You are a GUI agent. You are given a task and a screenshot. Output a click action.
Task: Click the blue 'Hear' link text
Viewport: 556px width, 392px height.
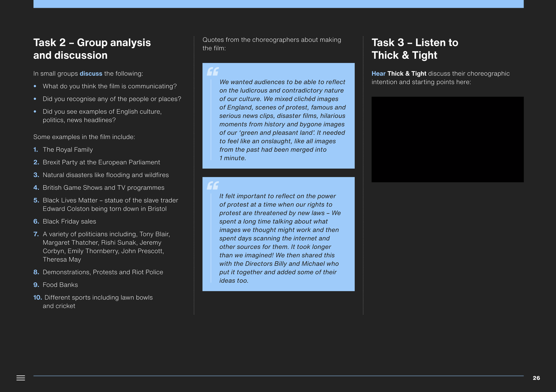379,74
